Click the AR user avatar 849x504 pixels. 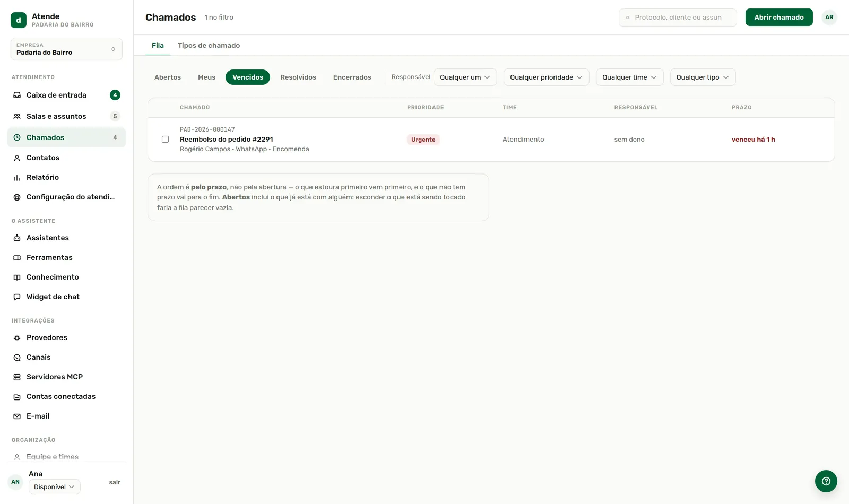(829, 17)
